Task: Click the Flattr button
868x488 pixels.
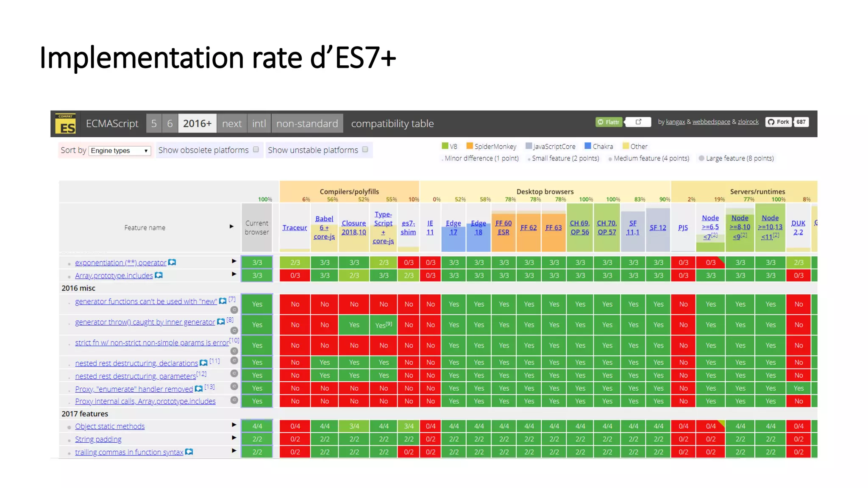Action: tap(609, 122)
